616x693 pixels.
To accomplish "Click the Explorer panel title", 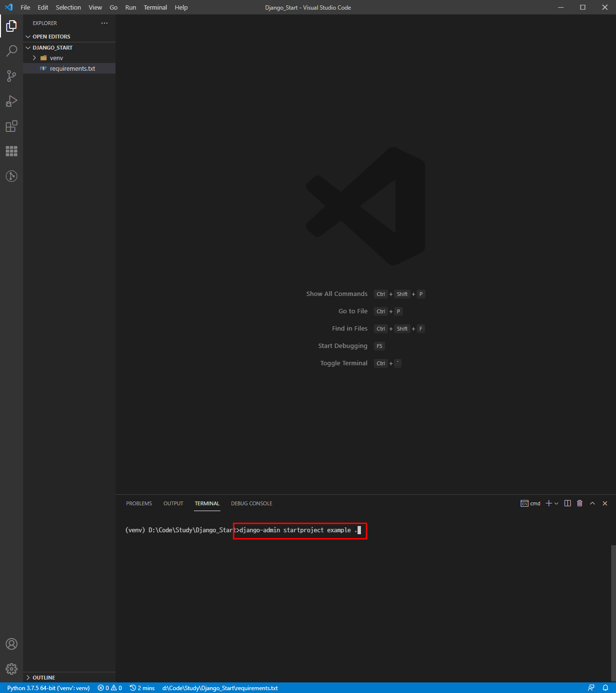I will pyautogui.click(x=45, y=23).
